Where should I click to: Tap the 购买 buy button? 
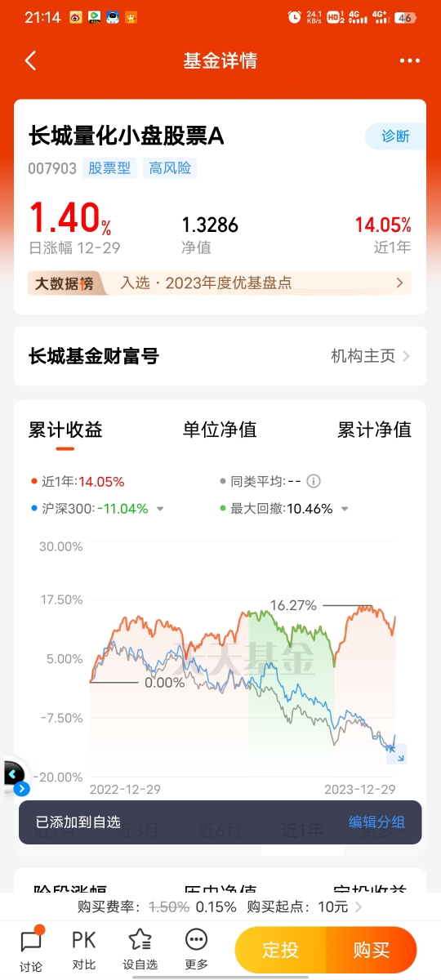tap(372, 950)
